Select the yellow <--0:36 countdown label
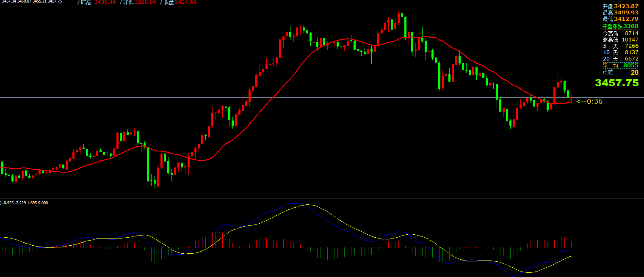 [x=589, y=101]
